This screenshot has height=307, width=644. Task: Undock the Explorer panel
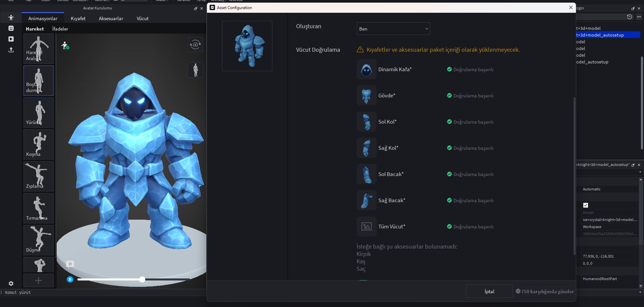(x=633, y=8)
